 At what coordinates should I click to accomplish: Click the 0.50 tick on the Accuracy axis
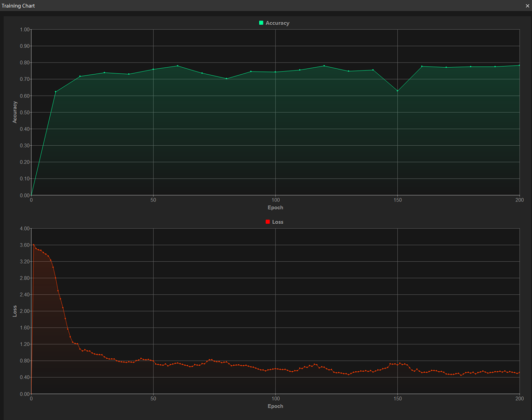pyautogui.click(x=25, y=113)
